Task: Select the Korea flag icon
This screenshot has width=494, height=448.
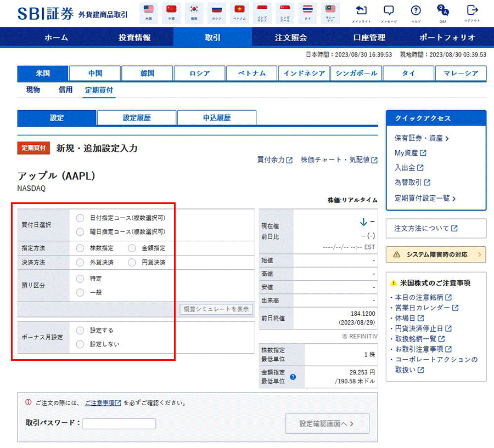Action: tap(194, 13)
